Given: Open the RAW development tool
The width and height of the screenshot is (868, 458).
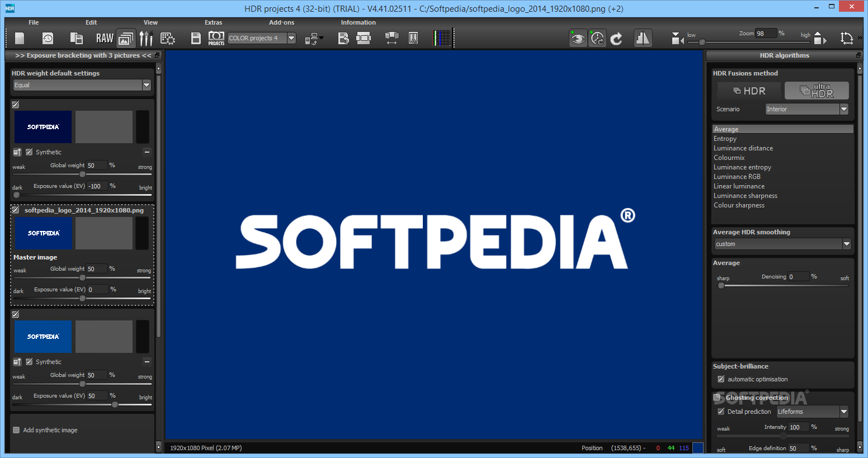Looking at the screenshot, I should pos(105,38).
